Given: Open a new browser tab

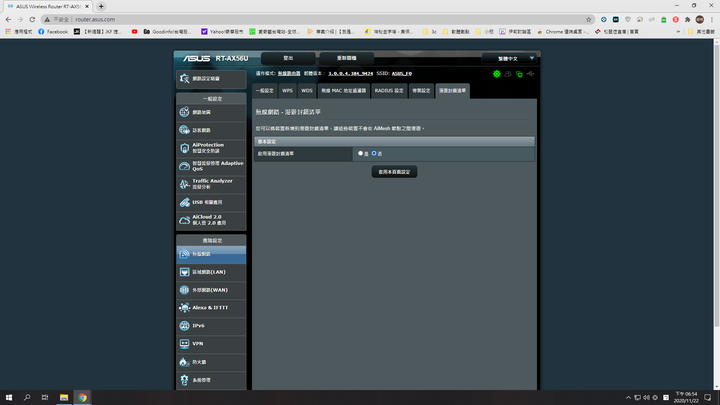Looking at the screenshot, I should (x=101, y=6).
